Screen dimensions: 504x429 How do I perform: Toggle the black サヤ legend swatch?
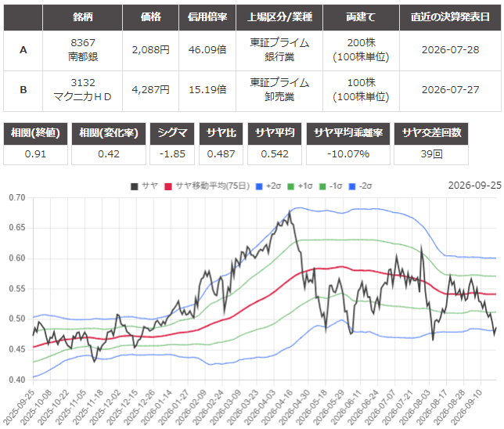pyautogui.click(x=135, y=186)
